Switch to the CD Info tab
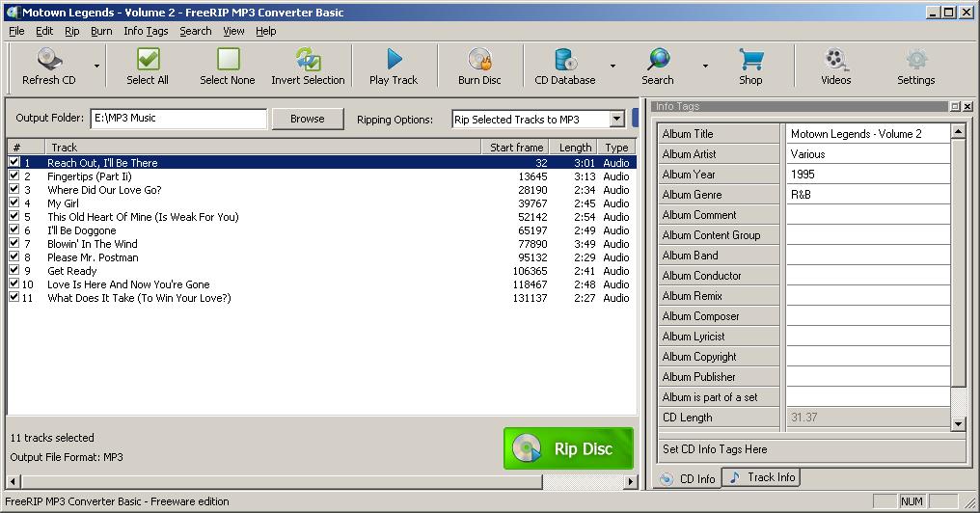 click(x=688, y=478)
